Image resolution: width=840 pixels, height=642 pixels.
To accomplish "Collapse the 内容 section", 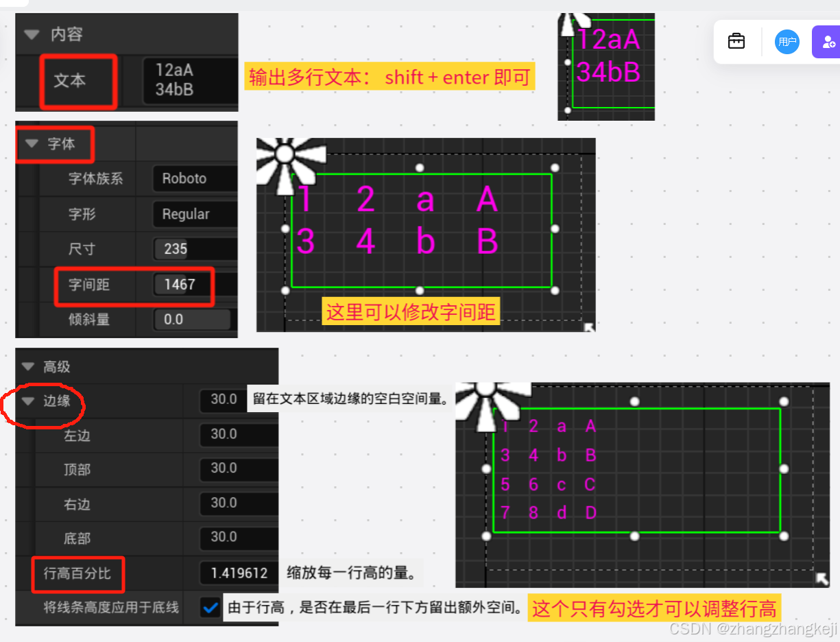I will pyautogui.click(x=32, y=34).
